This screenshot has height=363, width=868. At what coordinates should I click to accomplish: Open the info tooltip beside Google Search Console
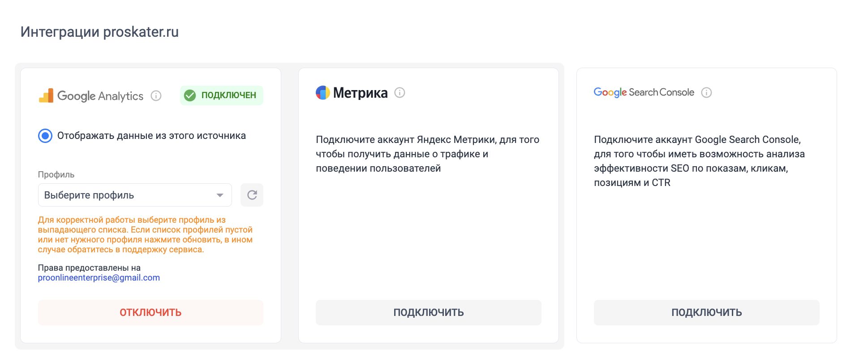[706, 92]
